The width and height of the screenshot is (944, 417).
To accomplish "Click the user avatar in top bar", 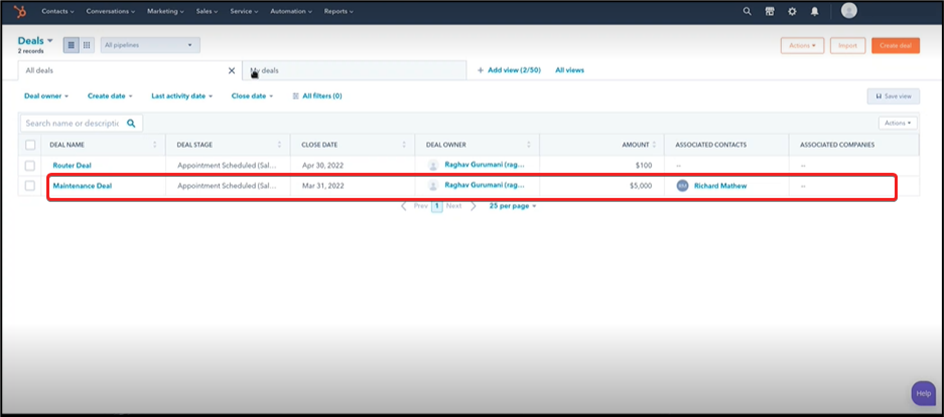I will click(x=849, y=11).
